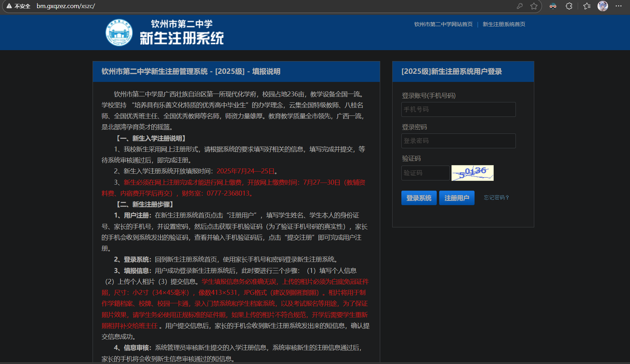The width and height of the screenshot is (630, 364).
Task: Add this page to favorites with the star
Action: pos(534,6)
